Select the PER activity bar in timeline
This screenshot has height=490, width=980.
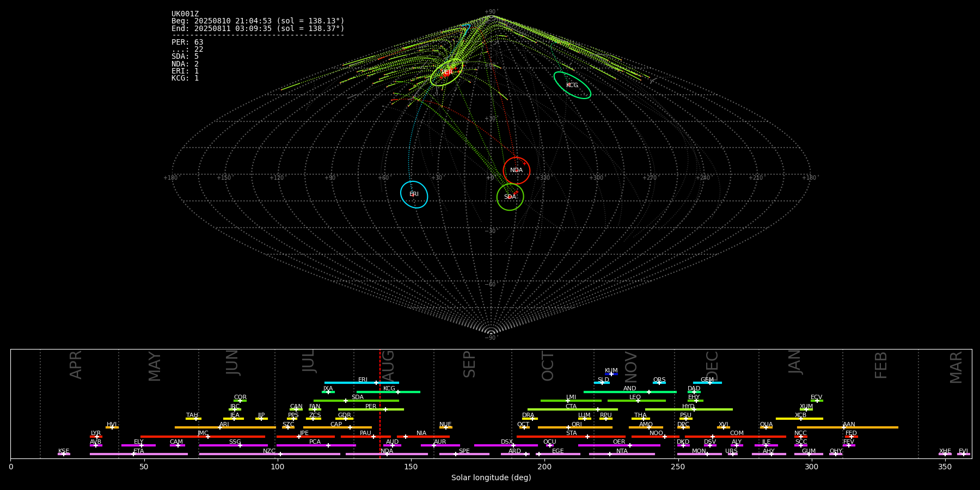point(371,409)
